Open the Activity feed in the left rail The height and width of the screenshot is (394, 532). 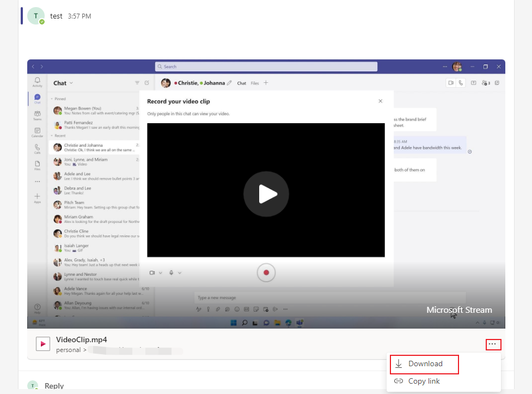click(x=37, y=81)
